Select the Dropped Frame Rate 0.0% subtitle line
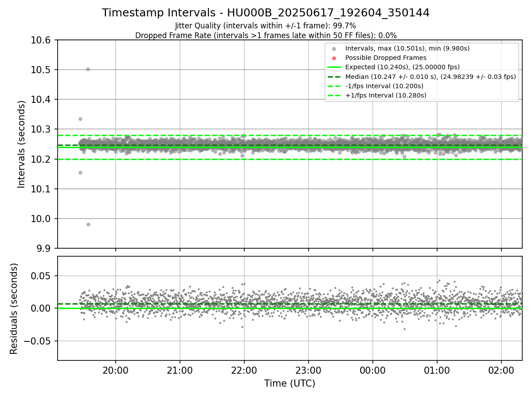Screen dimensions: 532x399 pyautogui.click(x=266, y=35)
